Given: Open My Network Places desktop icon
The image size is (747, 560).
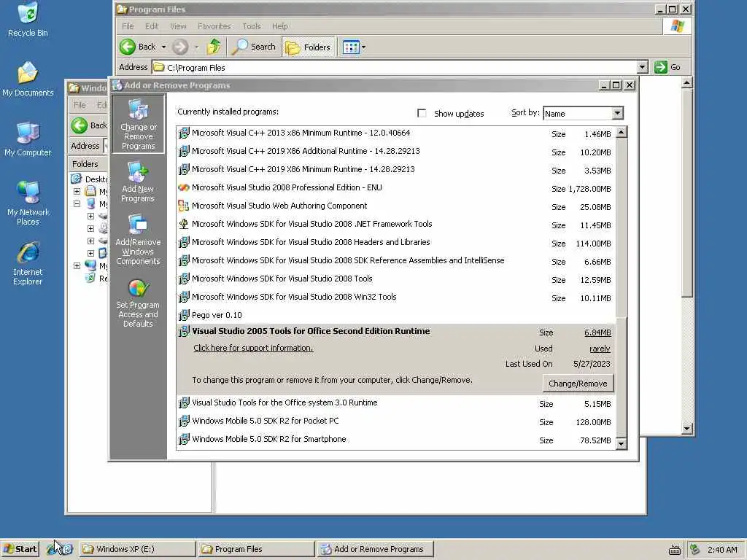Looking at the screenshot, I should click(28, 203).
